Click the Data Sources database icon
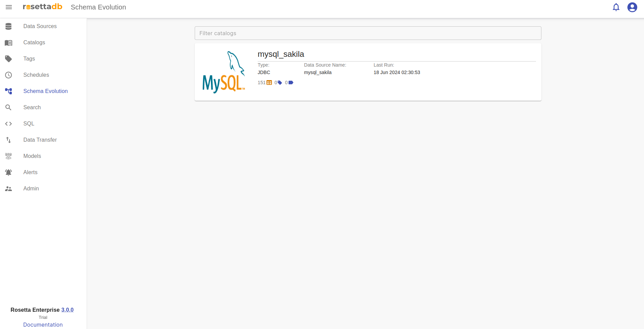 (8, 26)
